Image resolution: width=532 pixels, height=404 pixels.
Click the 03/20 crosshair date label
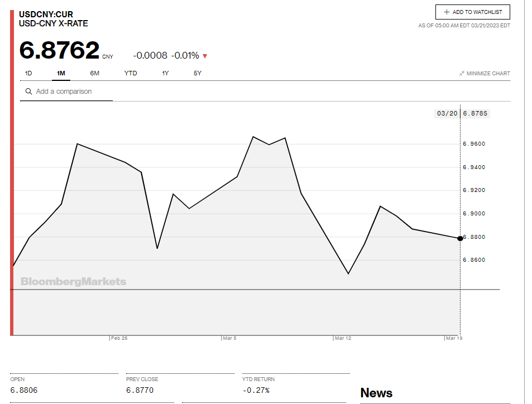click(447, 113)
